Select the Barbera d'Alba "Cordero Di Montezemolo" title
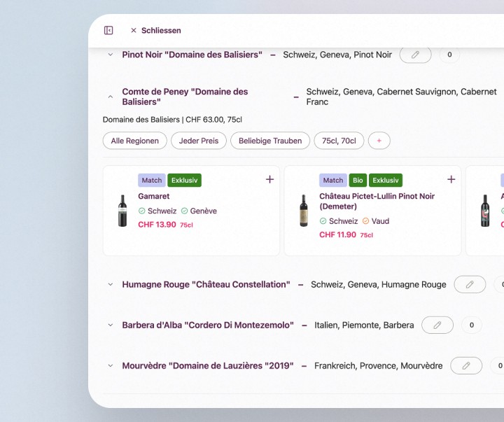This screenshot has height=422, width=504. point(208,325)
